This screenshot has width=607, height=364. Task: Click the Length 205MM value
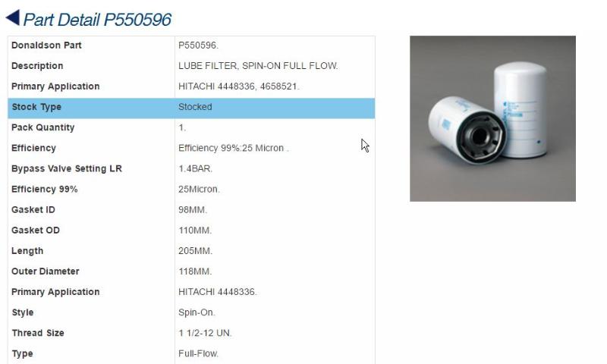click(195, 251)
